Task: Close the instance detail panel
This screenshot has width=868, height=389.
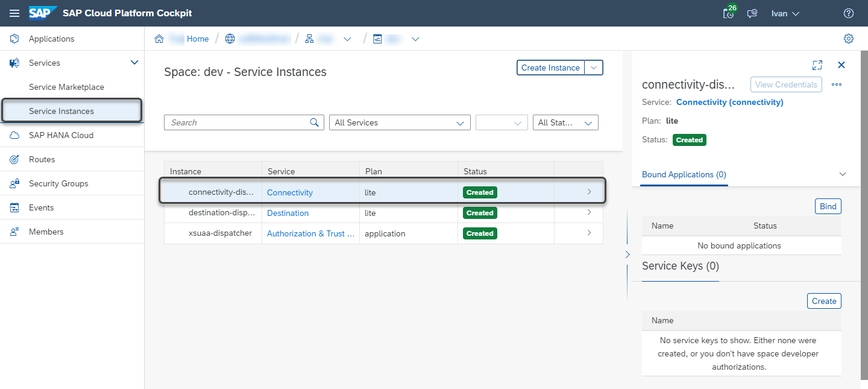Action: coord(841,65)
